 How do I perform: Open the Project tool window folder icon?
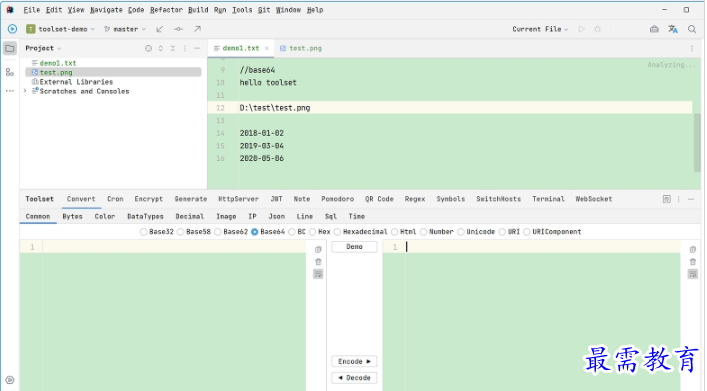10,48
